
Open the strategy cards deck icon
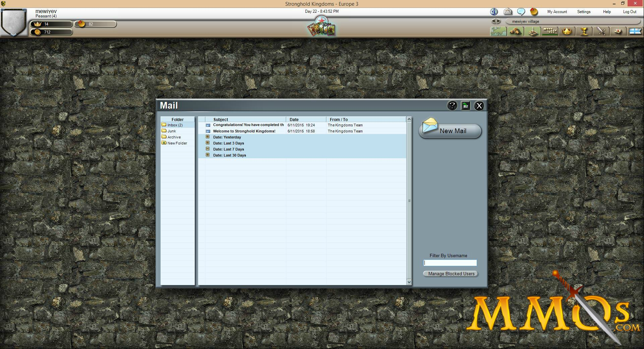pos(321,27)
